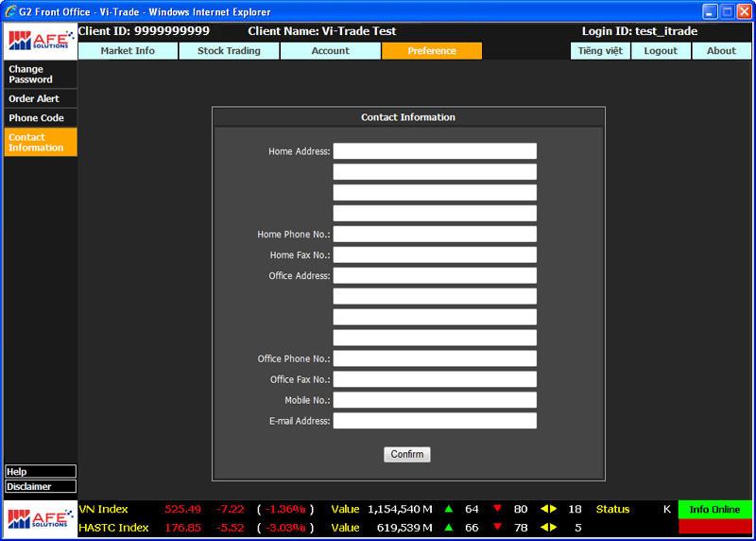
Task: Focus the first Home Address line field
Action: point(435,151)
